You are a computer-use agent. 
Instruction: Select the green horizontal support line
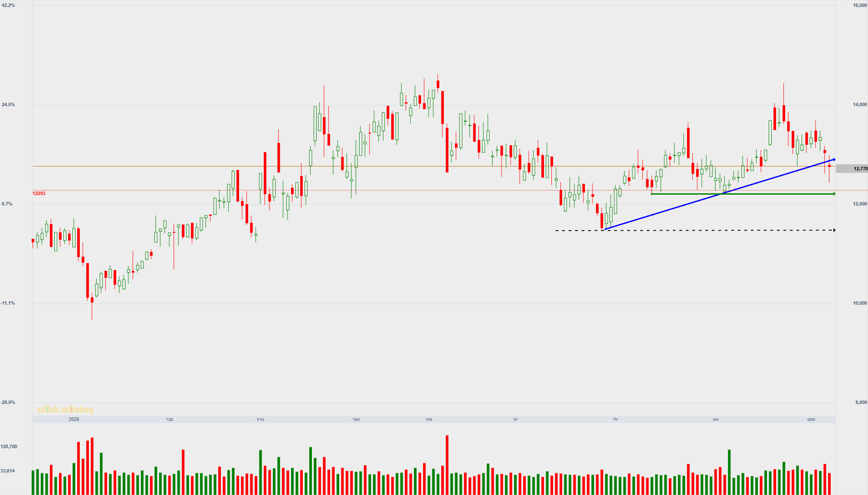coord(743,194)
